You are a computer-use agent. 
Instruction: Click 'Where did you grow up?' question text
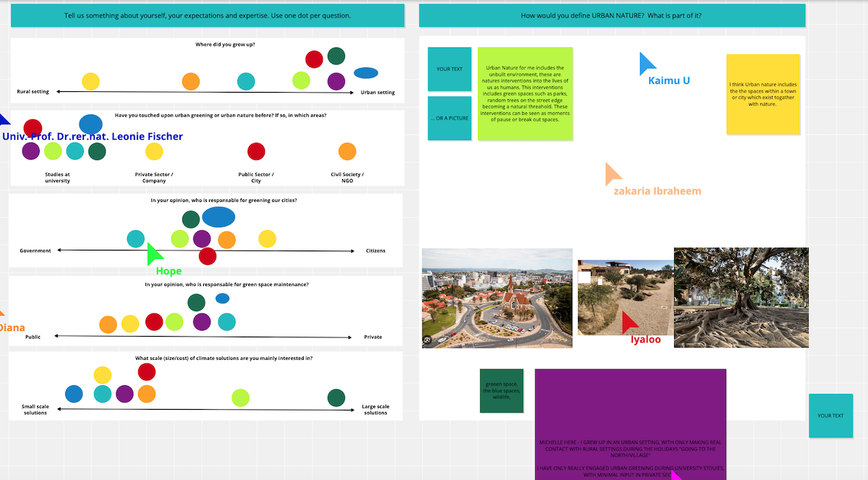[225, 45]
